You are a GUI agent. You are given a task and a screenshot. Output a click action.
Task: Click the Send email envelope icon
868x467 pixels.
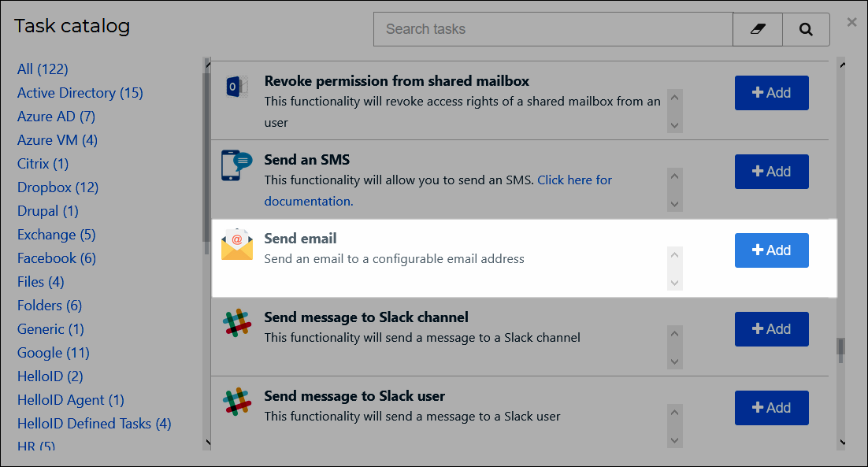237,244
